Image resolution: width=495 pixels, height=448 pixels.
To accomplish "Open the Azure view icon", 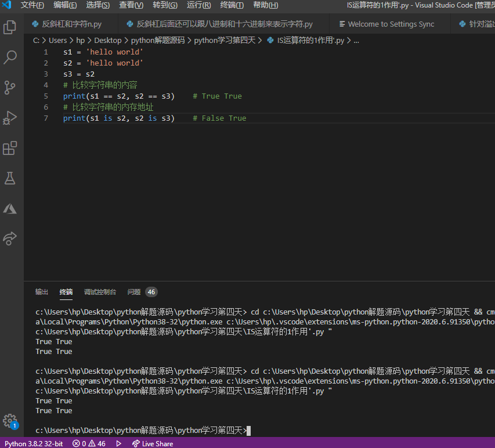I will pos(10,208).
